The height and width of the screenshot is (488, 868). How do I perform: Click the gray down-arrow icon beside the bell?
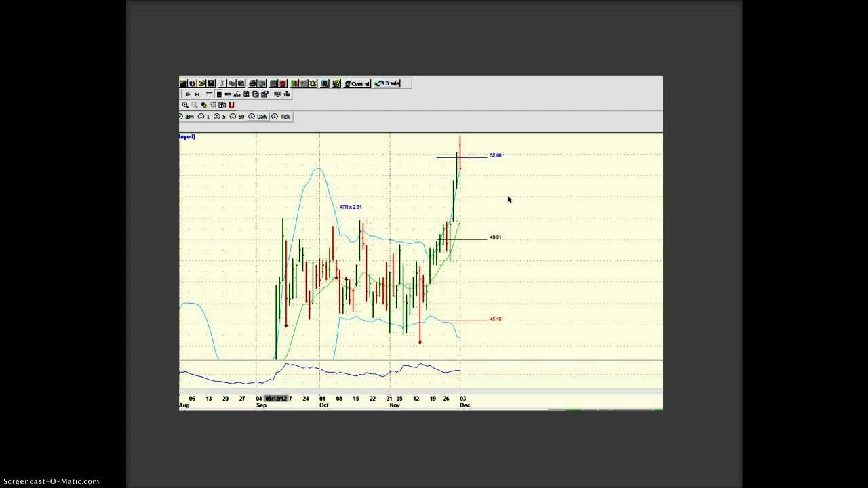pyautogui.click(x=304, y=83)
